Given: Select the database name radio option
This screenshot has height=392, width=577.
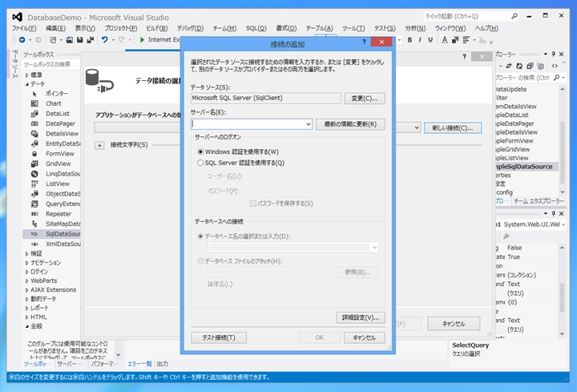Looking at the screenshot, I should pos(200,236).
